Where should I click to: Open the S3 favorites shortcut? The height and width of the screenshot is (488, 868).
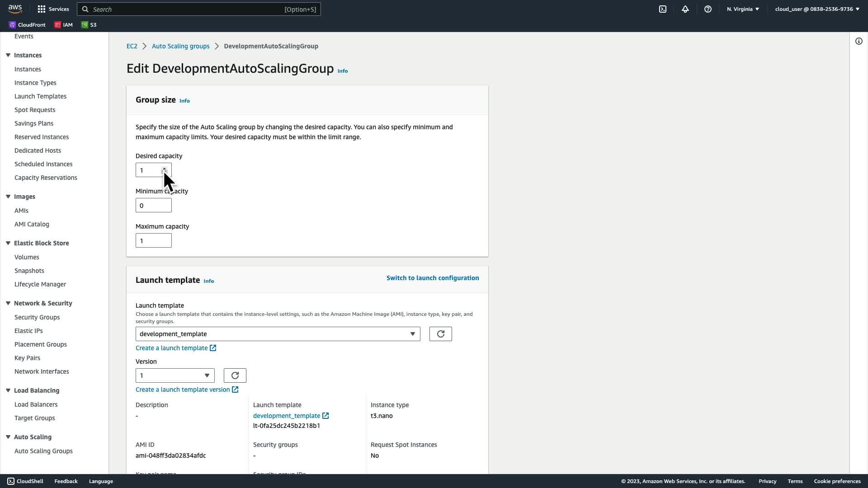click(89, 25)
